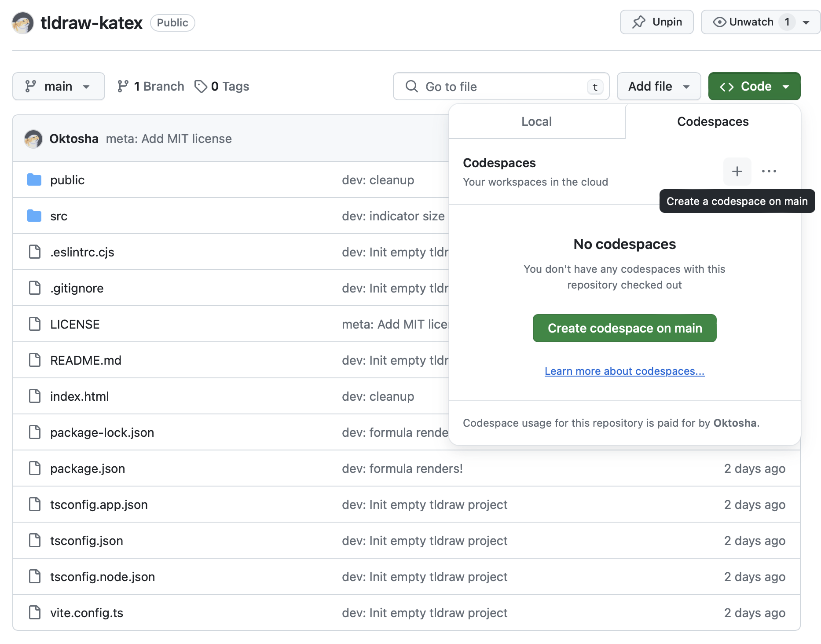The height and width of the screenshot is (644, 821).
Task: Click the plus icon to create a codespace
Action: (737, 171)
